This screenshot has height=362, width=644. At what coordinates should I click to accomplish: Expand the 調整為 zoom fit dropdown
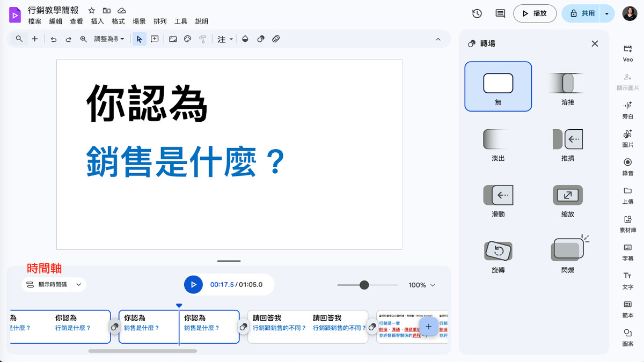click(109, 39)
